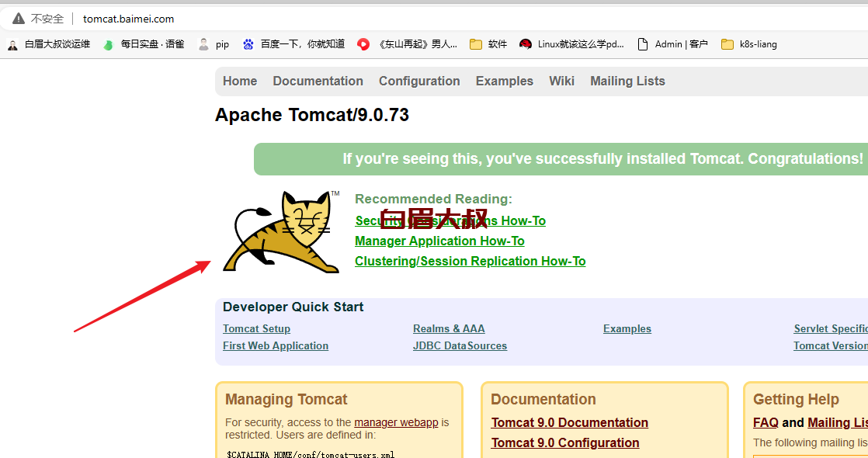Open the 《东山再起》男人... bookmark
This screenshot has width=868, height=458.
click(x=408, y=44)
